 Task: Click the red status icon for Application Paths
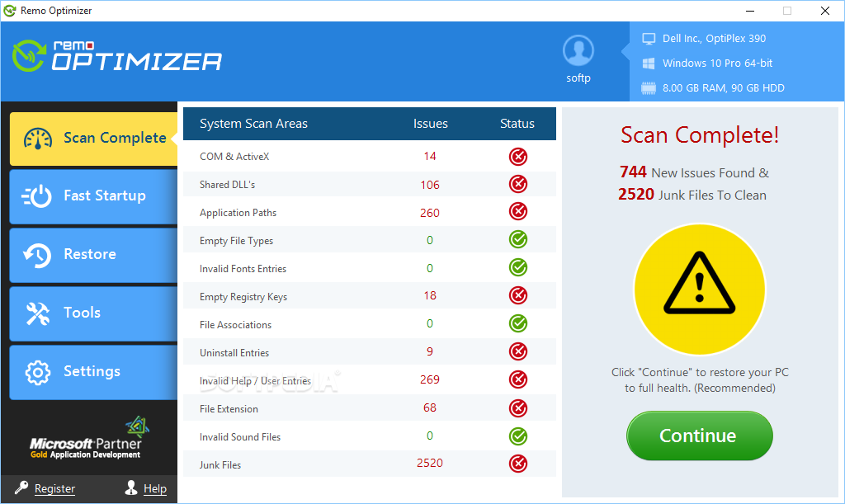[518, 212]
